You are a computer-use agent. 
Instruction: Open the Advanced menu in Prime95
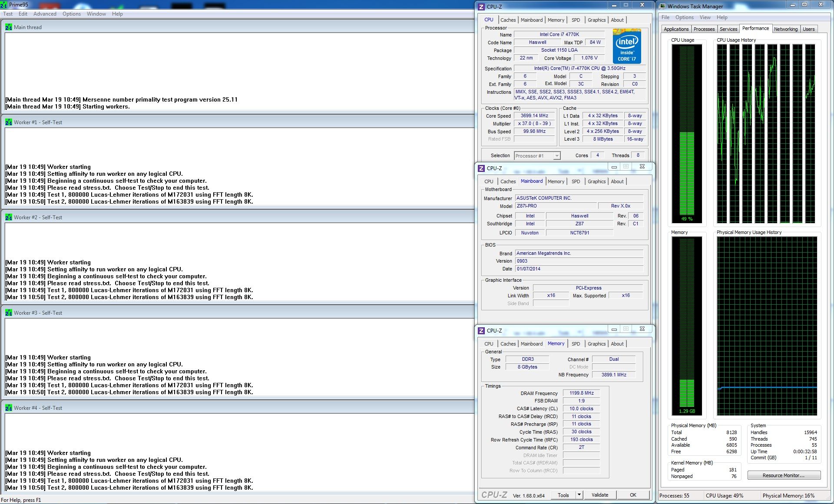coord(45,14)
